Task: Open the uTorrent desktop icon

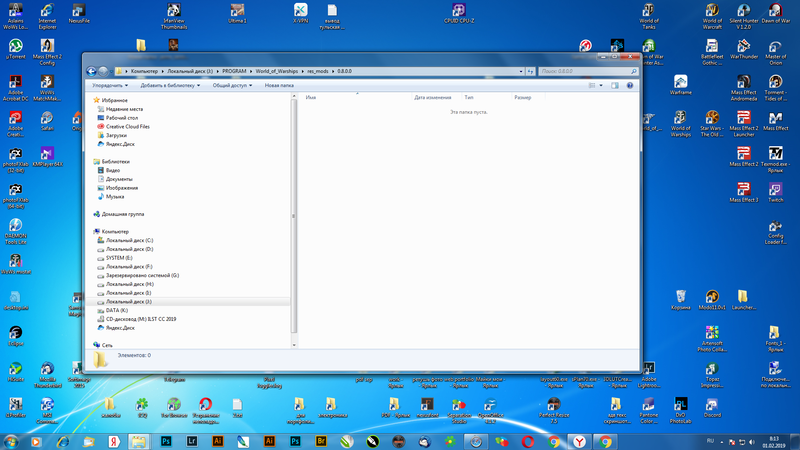Action: 15,50
